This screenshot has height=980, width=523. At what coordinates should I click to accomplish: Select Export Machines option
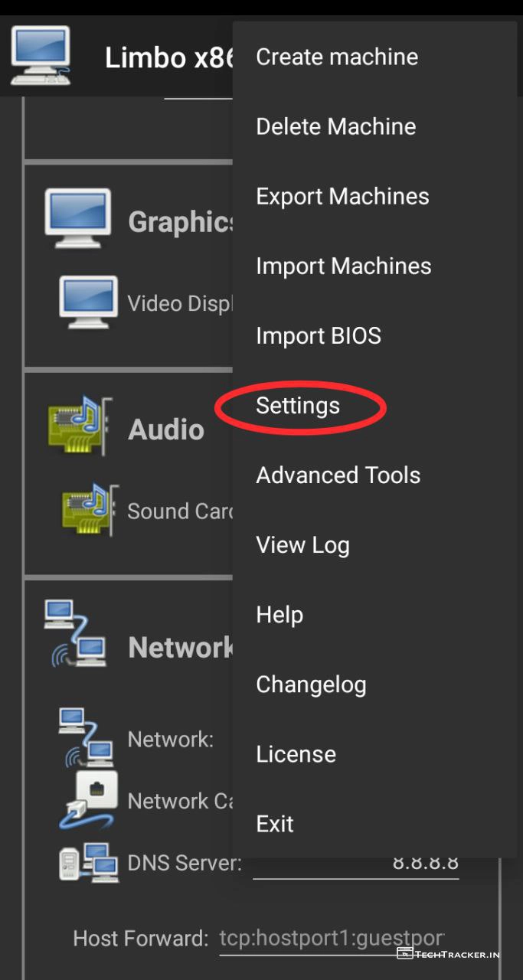click(342, 196)
